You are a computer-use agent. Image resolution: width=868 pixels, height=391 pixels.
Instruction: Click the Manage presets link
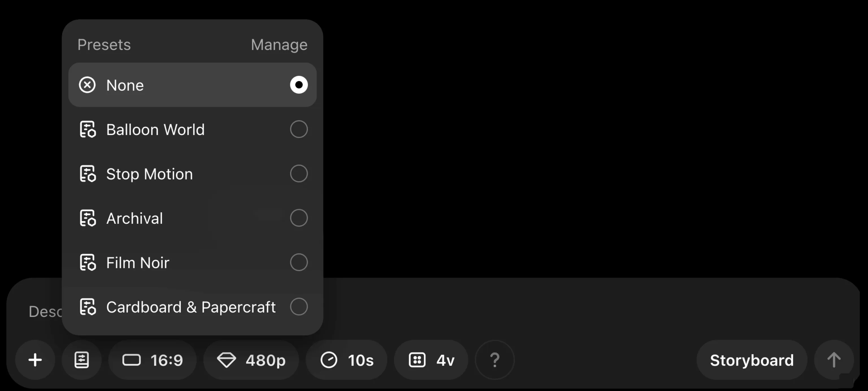pyautogui.click(x=279, y=45)
